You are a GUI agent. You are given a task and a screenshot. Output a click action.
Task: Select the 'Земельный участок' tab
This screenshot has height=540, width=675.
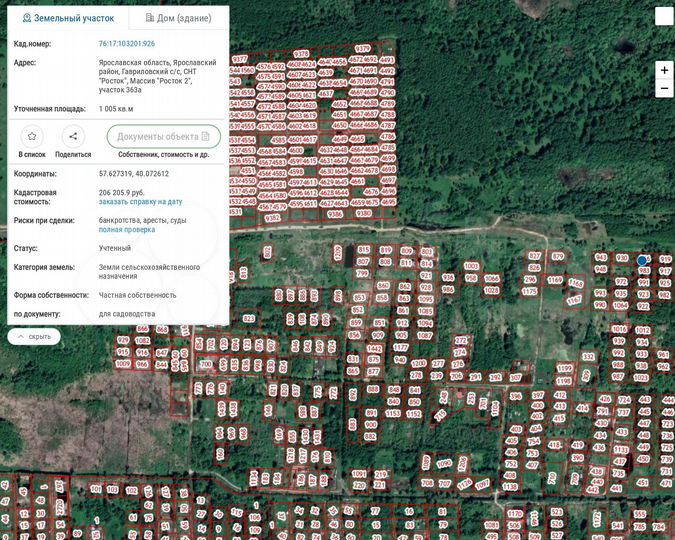[x=68, y=18]
